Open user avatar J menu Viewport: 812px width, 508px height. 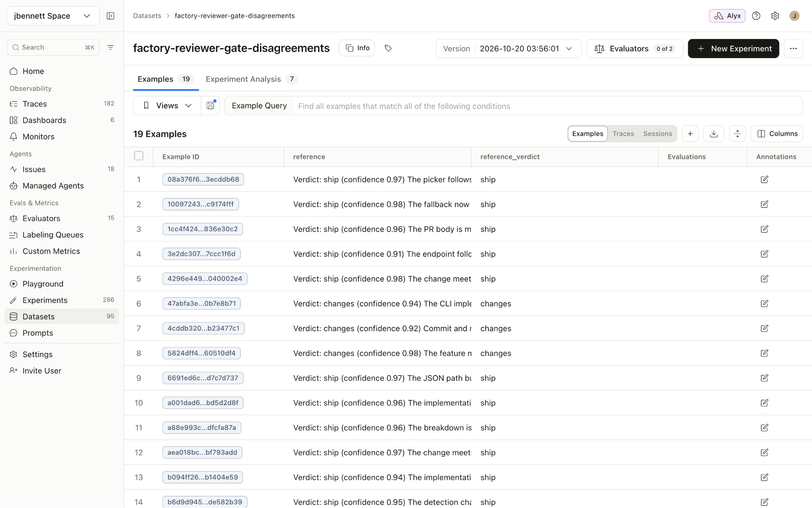(x=795, y=16)
